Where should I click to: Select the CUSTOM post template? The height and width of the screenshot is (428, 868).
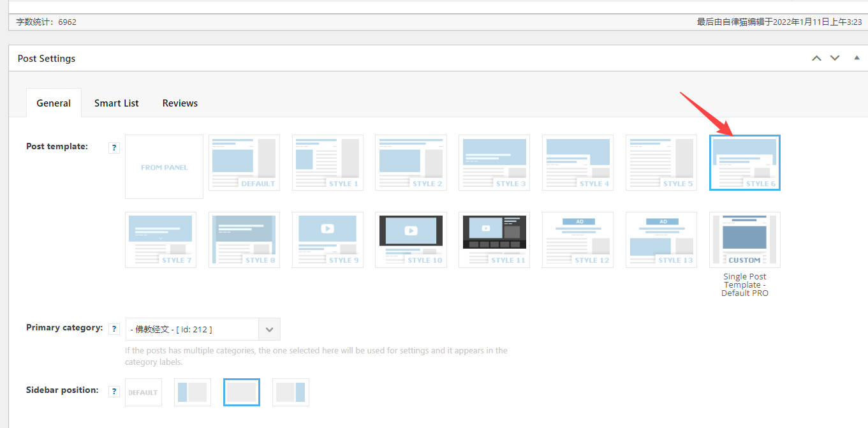(745, 240)
